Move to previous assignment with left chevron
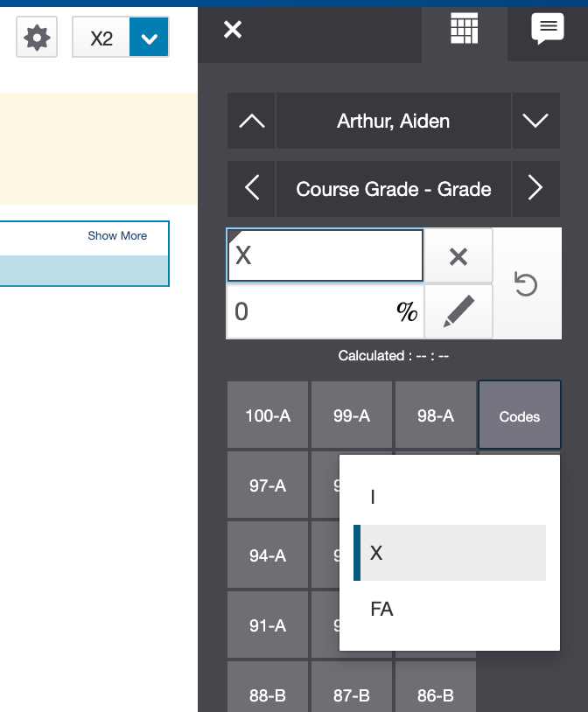Viewport: 588px width, 712px height. tap(251, 188)
